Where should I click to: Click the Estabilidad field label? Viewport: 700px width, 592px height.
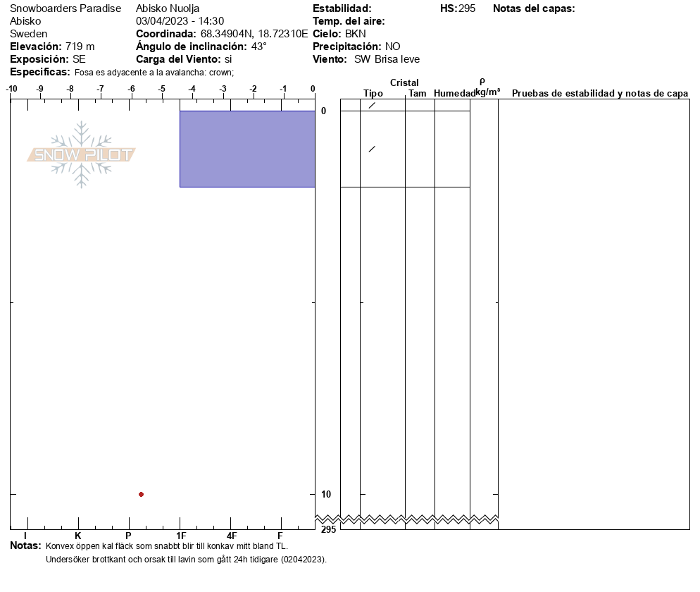pyautogui.click(x=342, y=8)
